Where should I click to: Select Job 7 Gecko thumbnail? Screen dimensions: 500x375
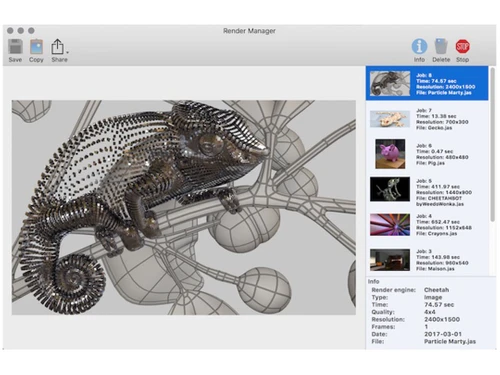pyautogui.click(x=390, y=119)
